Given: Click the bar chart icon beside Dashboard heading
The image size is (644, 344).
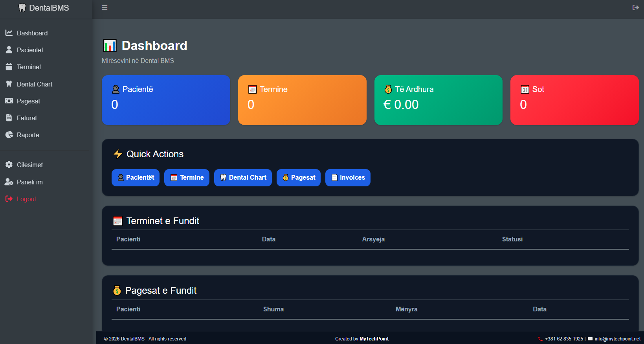Looking at the screenshot, I should point(110,46).
